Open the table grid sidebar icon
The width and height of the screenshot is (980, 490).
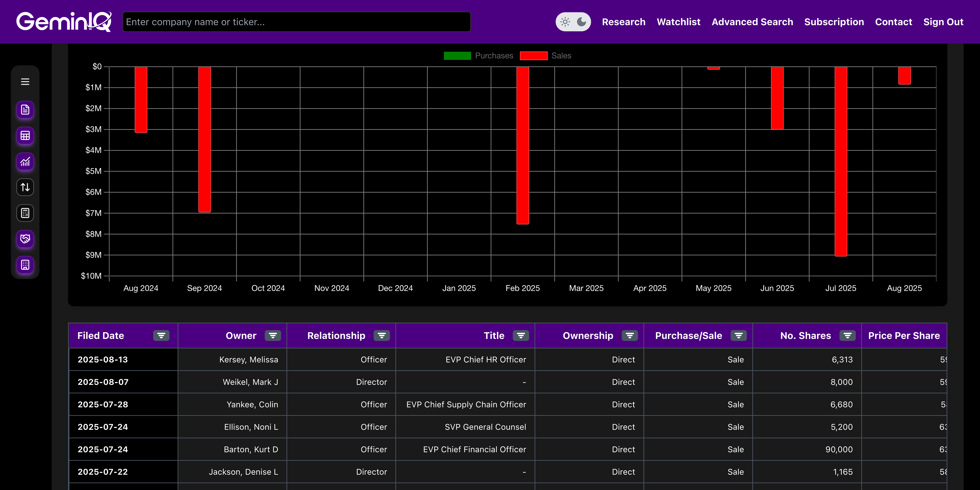[x=25, y=136]
